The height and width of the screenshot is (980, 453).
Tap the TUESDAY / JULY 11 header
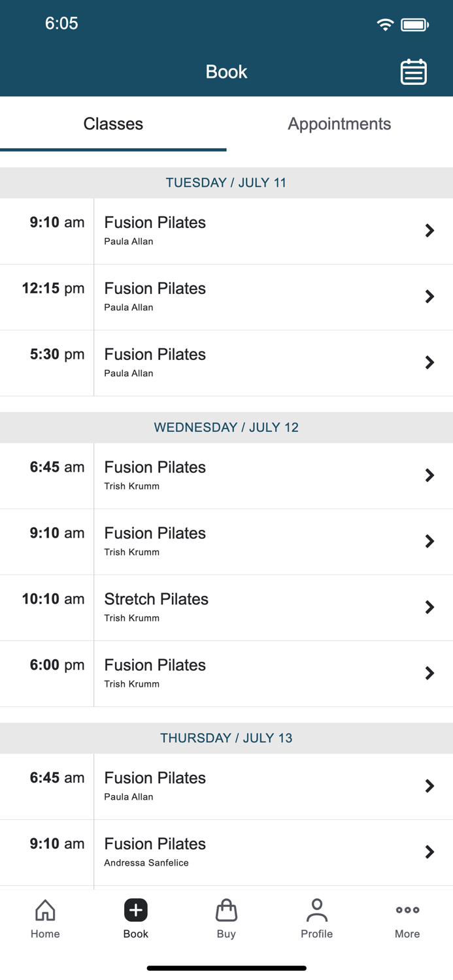(x=226, y=182)
